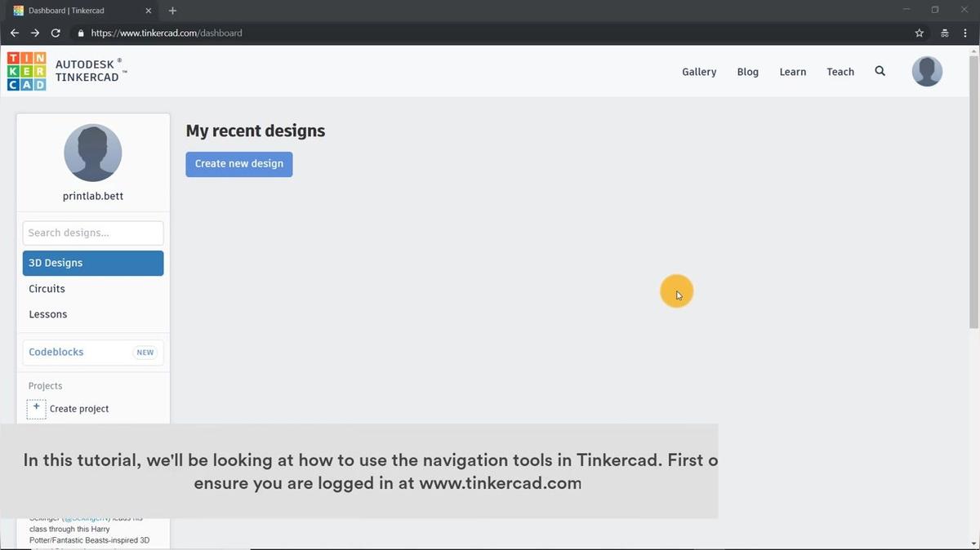980x550 pixels.
Task: Click the AUTODESK TINKERCAD wordmark
Action: [91, 70]
